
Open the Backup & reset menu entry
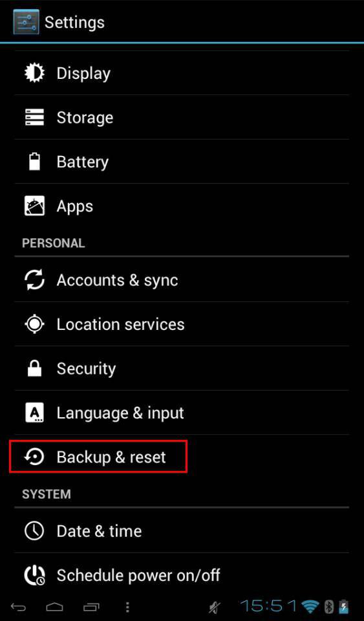point(182,457)
